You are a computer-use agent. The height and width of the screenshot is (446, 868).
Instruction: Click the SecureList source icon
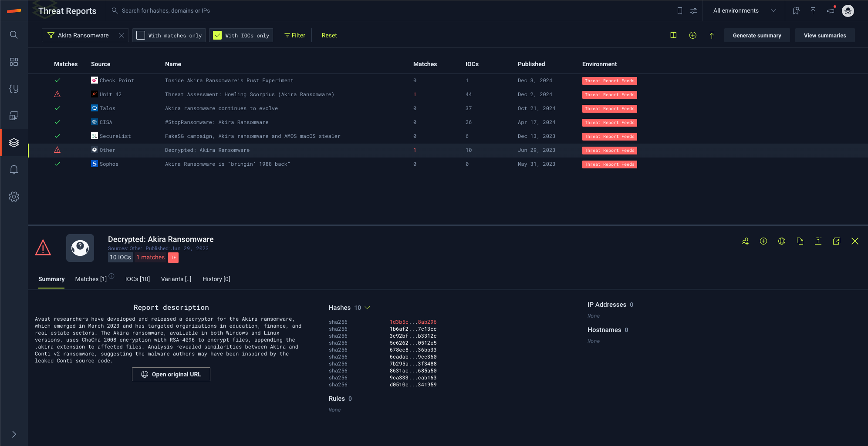click(95, 136)
